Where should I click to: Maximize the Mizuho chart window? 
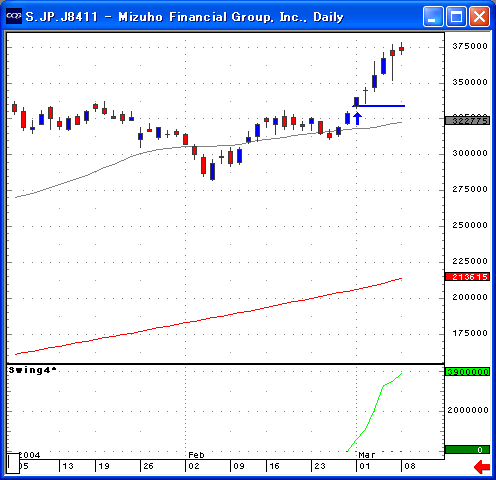pos(456,16)
